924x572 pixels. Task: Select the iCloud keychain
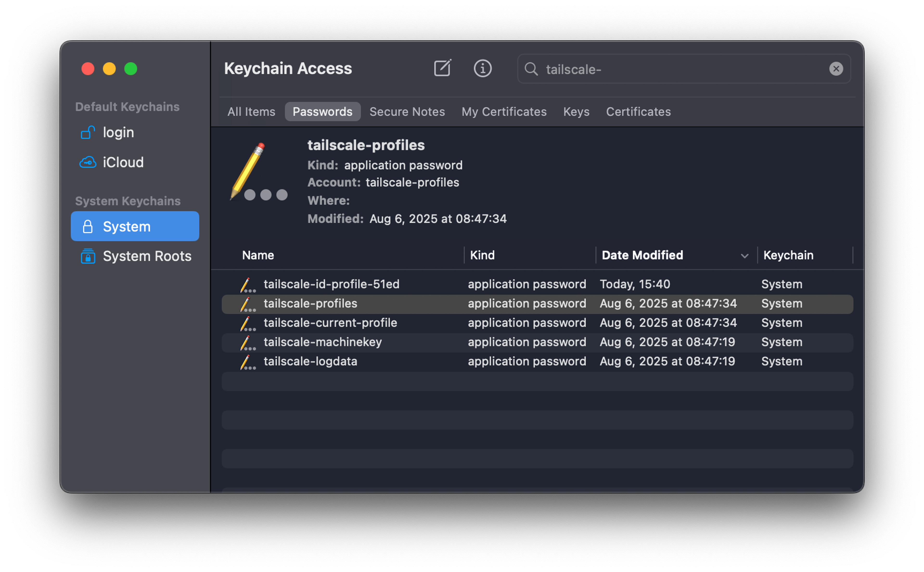(x=135, y=162)
